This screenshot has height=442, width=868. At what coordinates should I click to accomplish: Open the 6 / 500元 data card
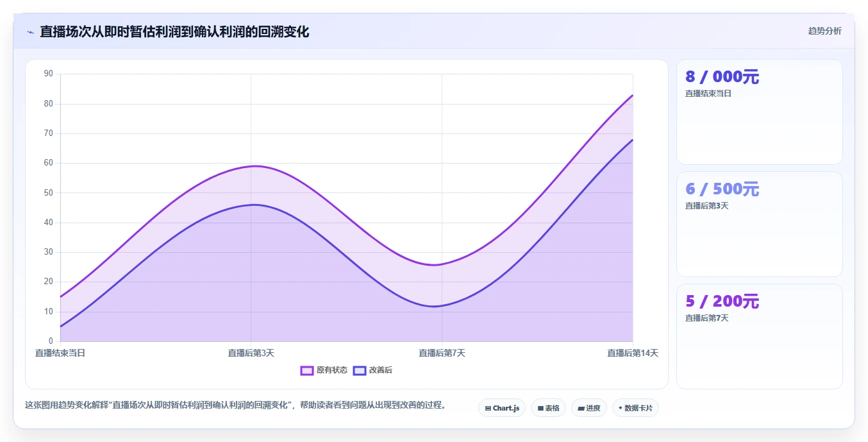(x=760, y=224)
